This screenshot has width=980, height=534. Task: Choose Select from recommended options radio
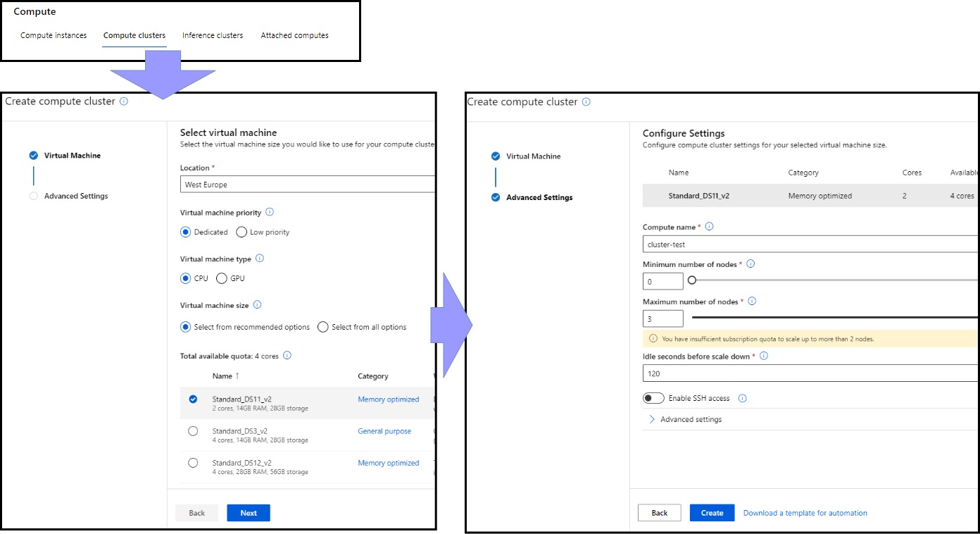pyautogui.click(x=186, y=327)
